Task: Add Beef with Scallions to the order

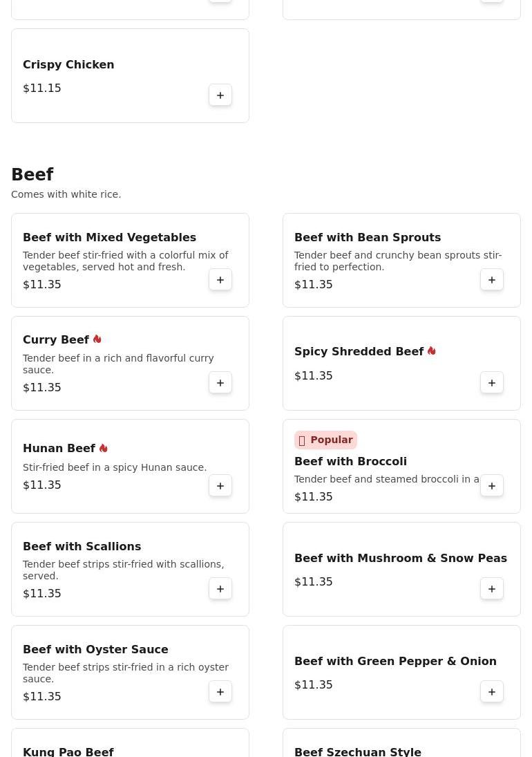Action: click(220, 589)
